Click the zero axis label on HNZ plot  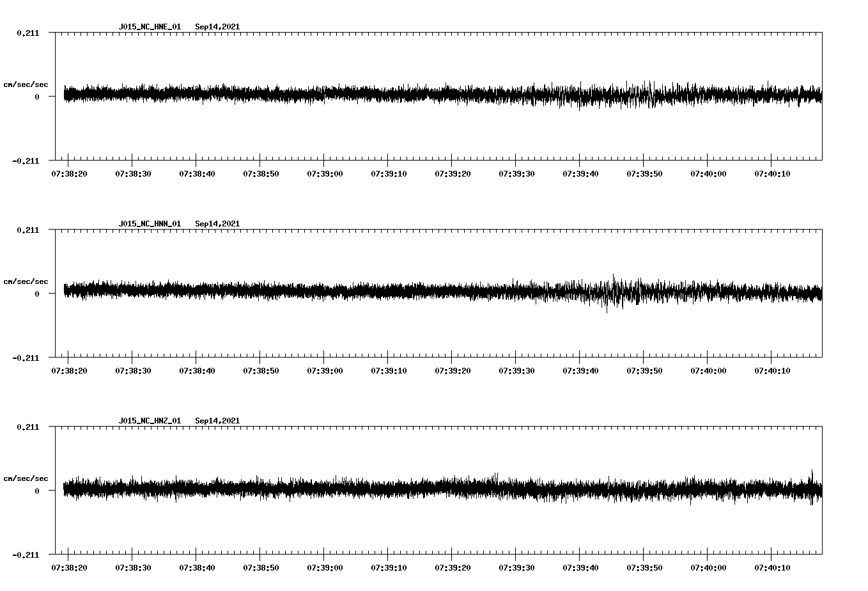[x=36, y=491]
